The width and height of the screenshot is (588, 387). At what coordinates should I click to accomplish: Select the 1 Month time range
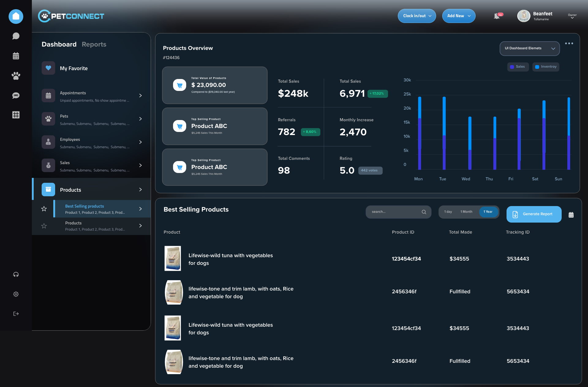pos(466,212)
